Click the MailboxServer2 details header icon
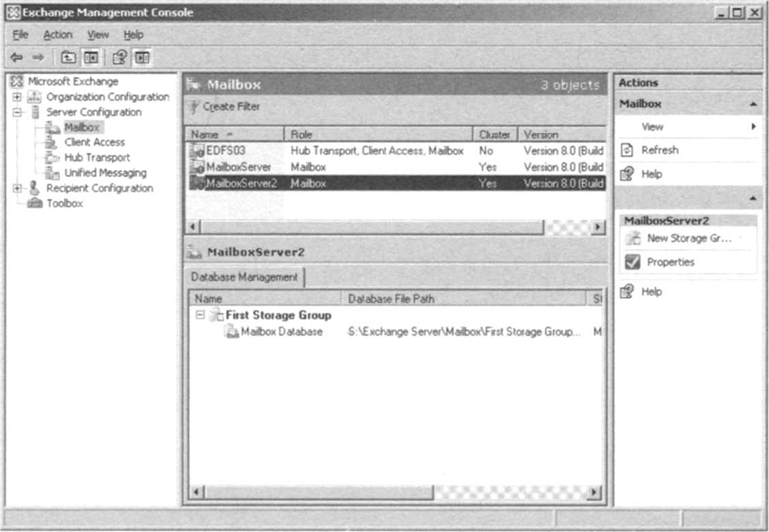Viewport: 769px width, 532px height. tap(194, 252)
